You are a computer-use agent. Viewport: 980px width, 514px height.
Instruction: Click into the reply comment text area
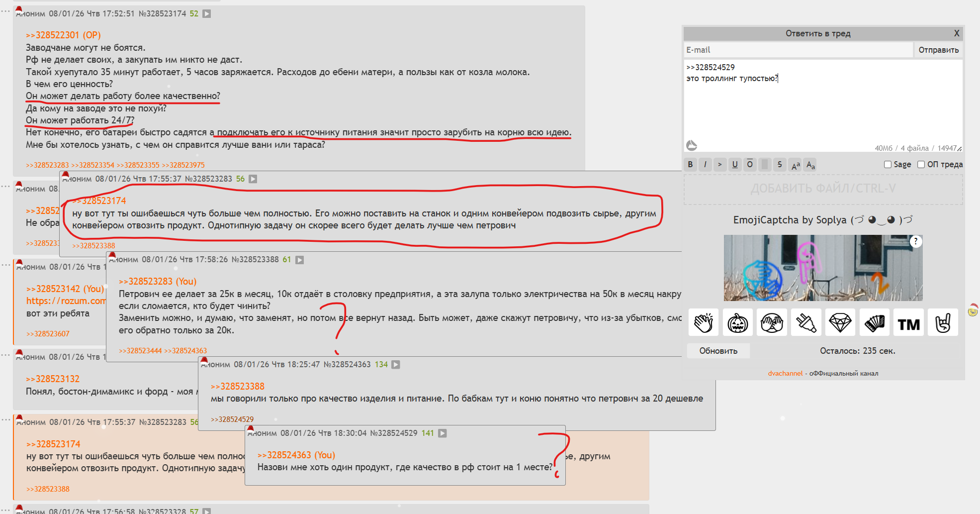point(823,105)
